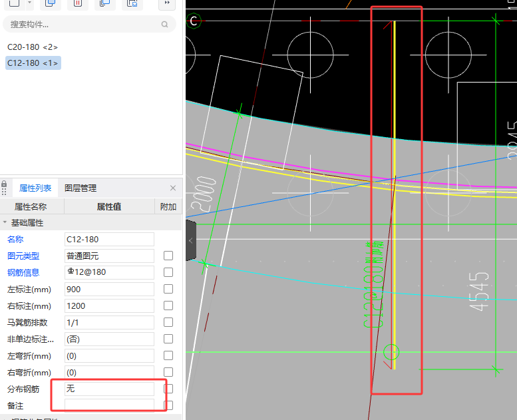Click the 属性值 column header
The image size is (517, 420).
point(109,206)
